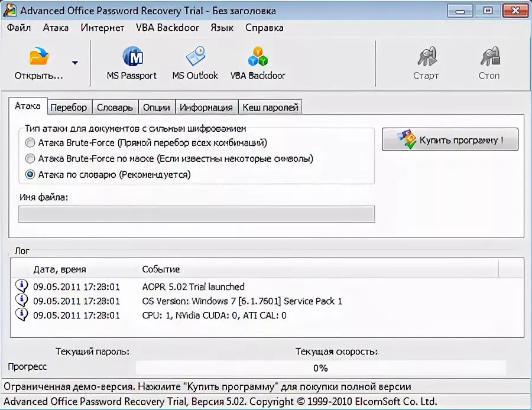Screen dimensions: 532x410
Task: Select log text 'OS Version: Windows 7' entry
Action: click(x=242, y=301)
